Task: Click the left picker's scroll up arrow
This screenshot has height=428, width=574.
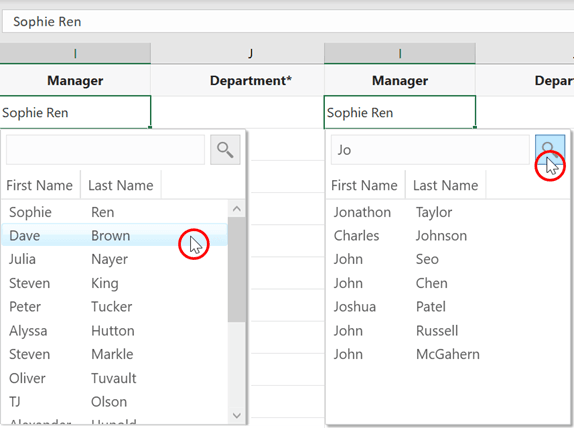Action: coord(237,209)
